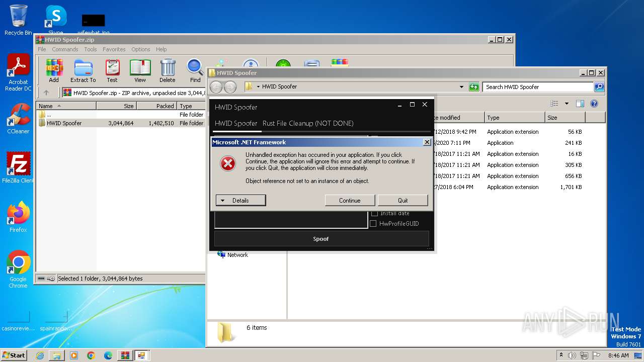The image size is (644, 362).
Task: Open CCleaner desktop shortcut
Action: point(18,119)
